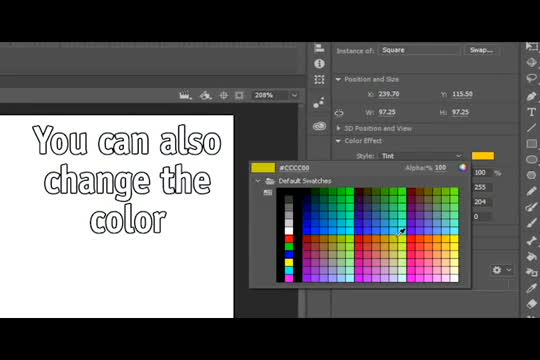This screenshot has height=360, width=540.
Task: Click the W value 97.25
Action: (x=387, y=112)
